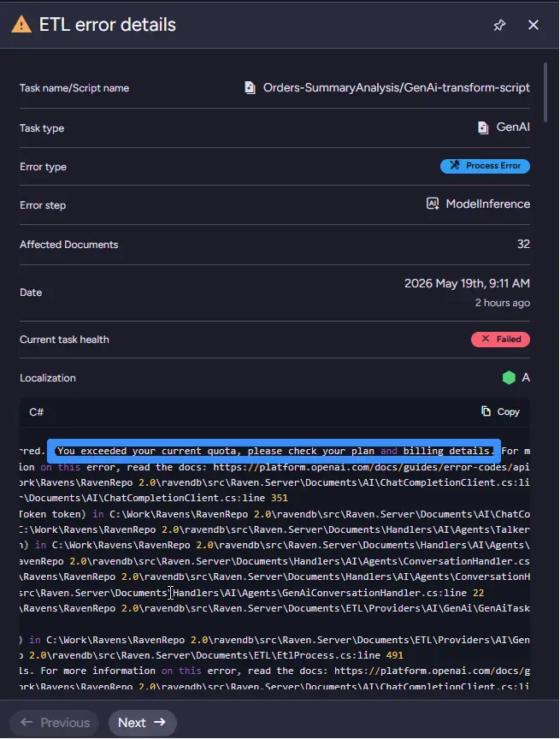
Task: Select Orders-SummaryAnalysis/GenAi-transform-script name text
Action: click(396, 87)
